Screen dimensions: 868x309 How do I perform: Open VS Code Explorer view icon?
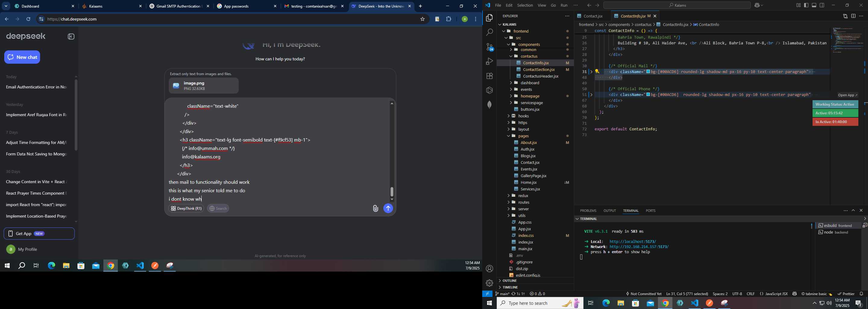[x=489, y=18]
